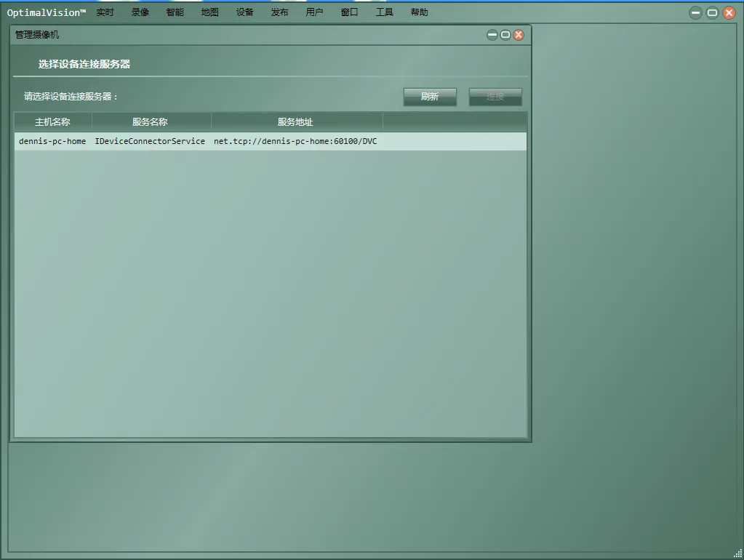Minimize the OptimalVision main window

coord(695,13)
